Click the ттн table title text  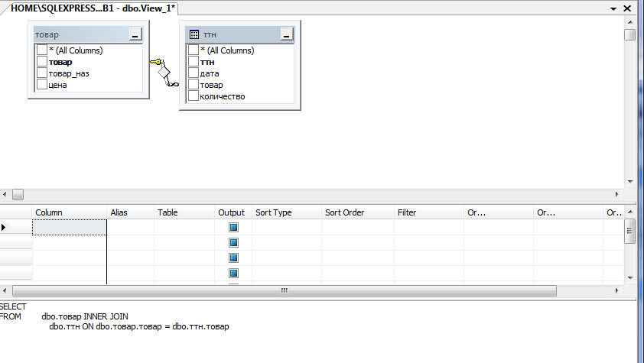pos(210,35)
